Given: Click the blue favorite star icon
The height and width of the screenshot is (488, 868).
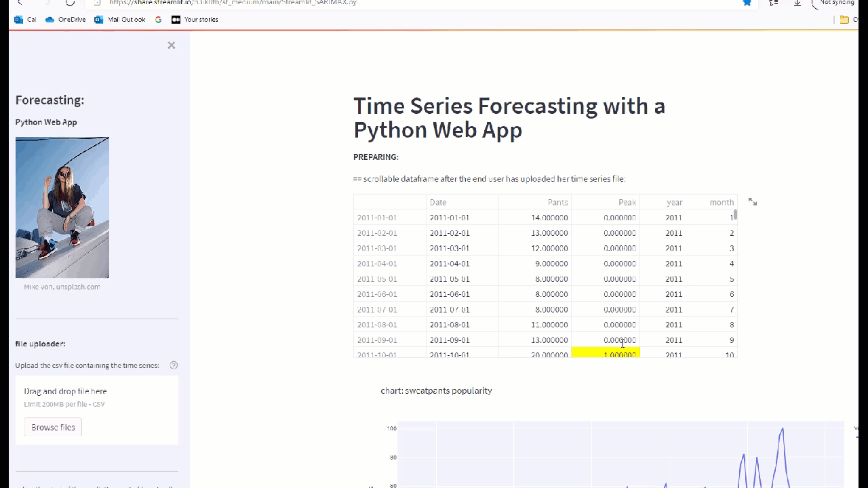Looking at the screenshot, I should pyautogui.click(x=747, y=3).
